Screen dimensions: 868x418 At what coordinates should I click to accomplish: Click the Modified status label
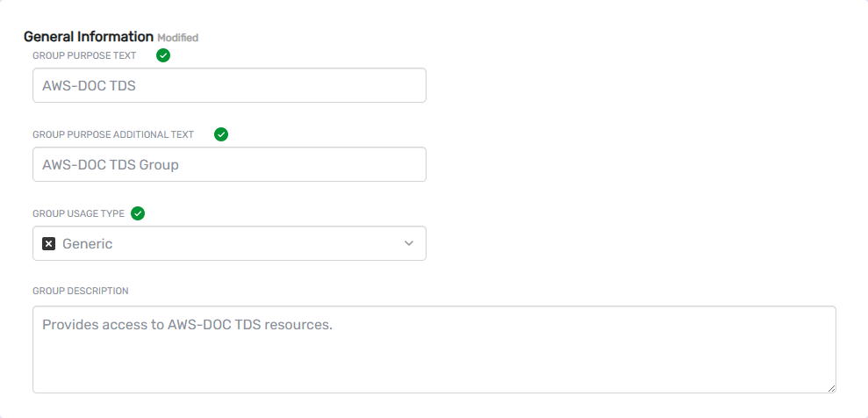point(178,38)
